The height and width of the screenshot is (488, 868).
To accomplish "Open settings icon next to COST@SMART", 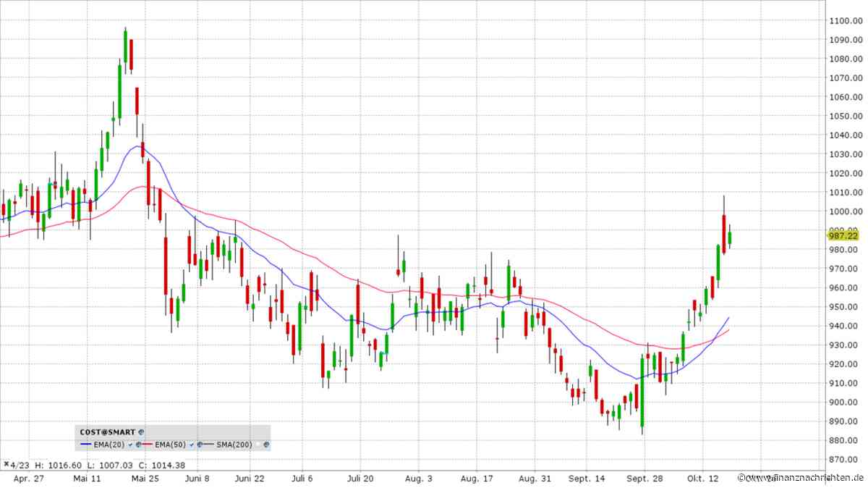I will coord(141,432).
